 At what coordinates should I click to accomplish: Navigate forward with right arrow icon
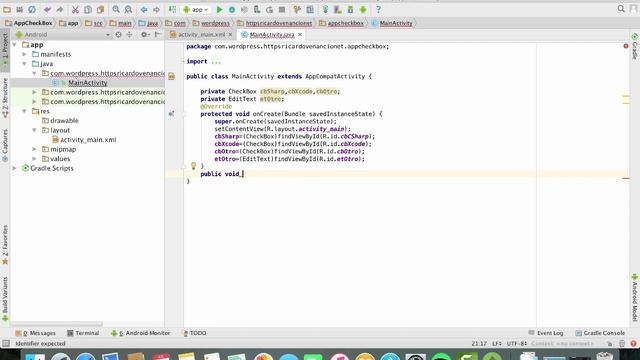point(156,9)
